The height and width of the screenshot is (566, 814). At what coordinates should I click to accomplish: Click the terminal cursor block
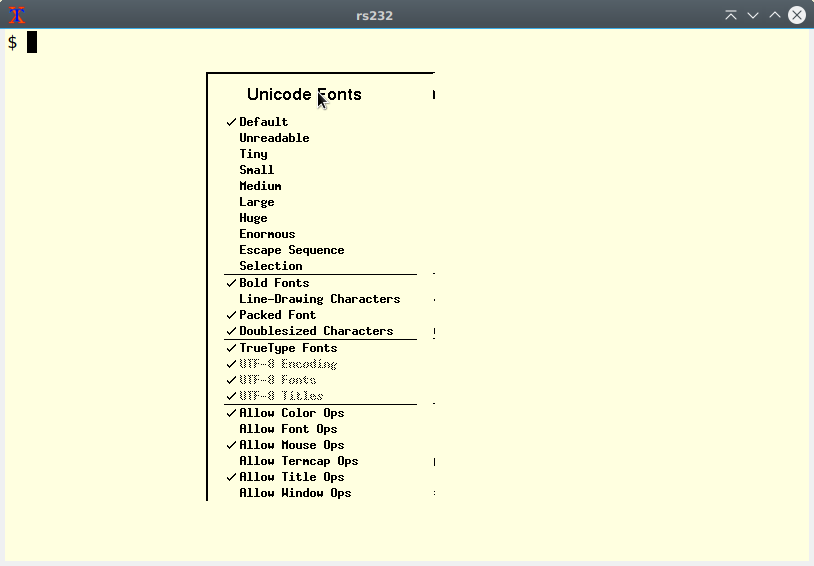pos(32,42)
